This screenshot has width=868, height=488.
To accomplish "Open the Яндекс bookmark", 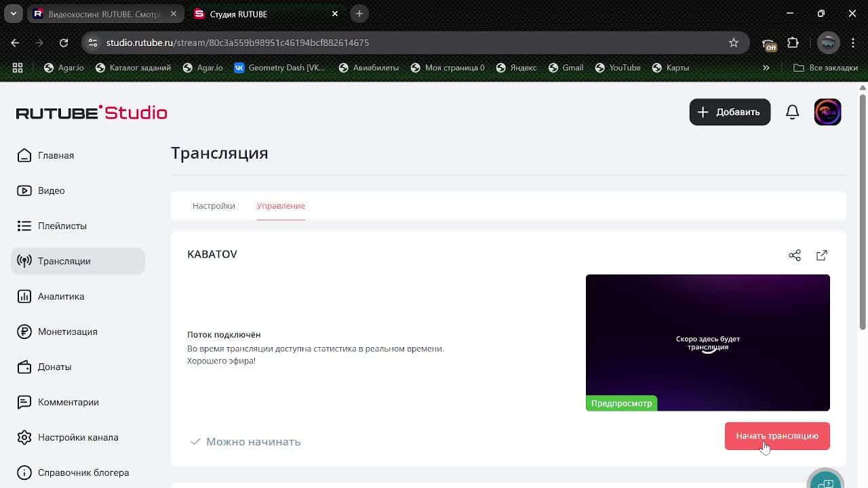I will pos(517,68).
